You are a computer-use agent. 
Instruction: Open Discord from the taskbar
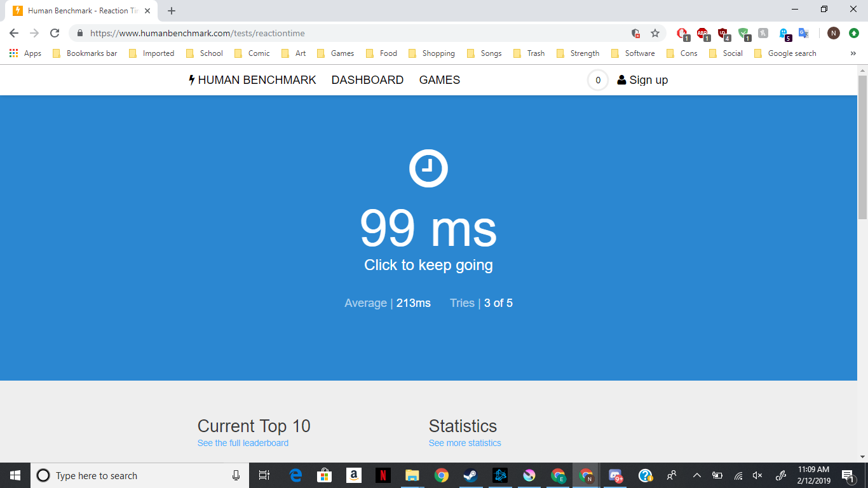tap(616, 475)
